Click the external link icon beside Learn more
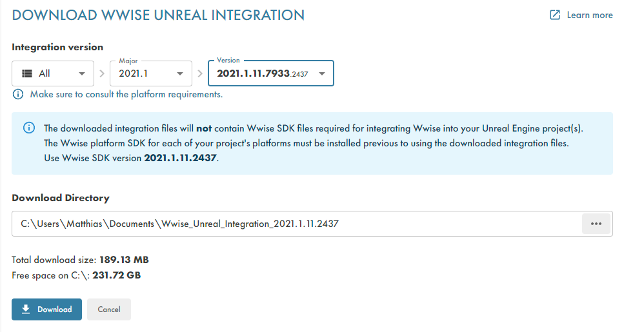644x332 pixels. [555, 15]
